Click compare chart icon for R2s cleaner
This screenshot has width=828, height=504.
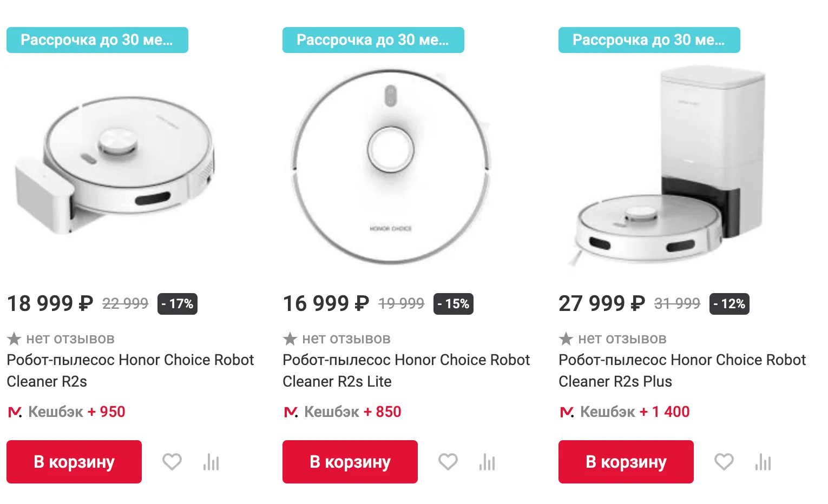(211, 462)
